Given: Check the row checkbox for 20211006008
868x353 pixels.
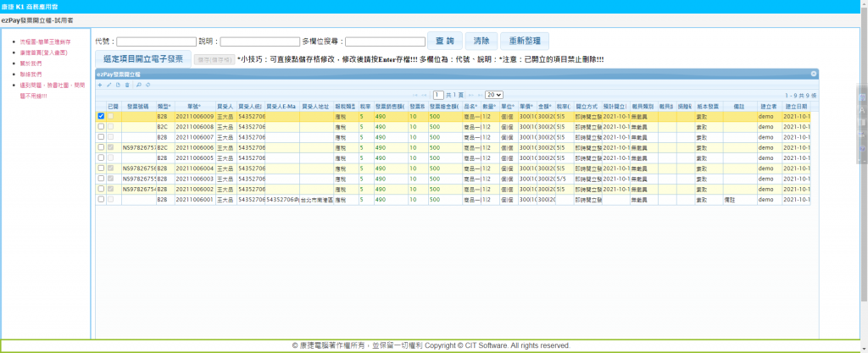Looking at the screenshot, I should pos(102,126).
